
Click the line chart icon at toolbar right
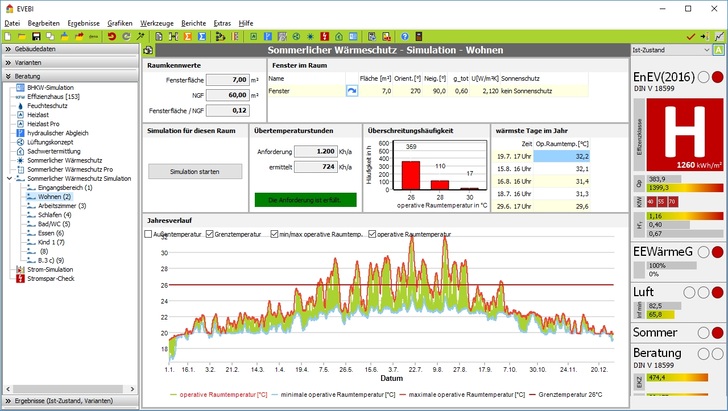click(718, 36)
